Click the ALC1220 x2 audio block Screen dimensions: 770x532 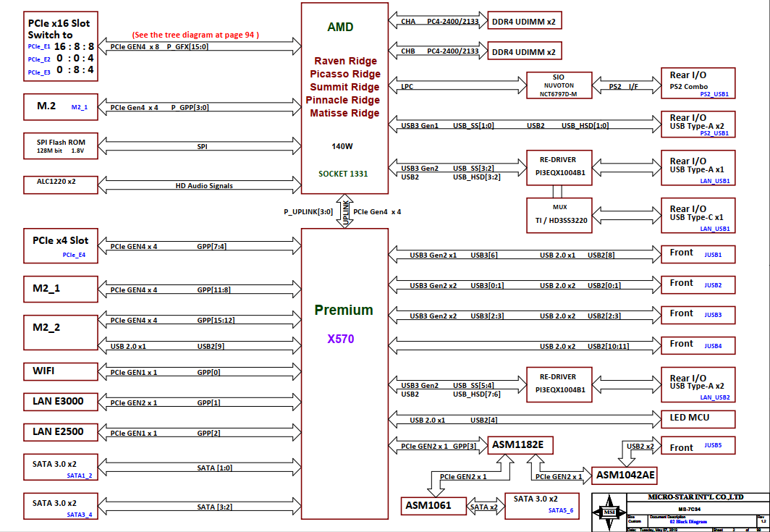pos(60,185)
